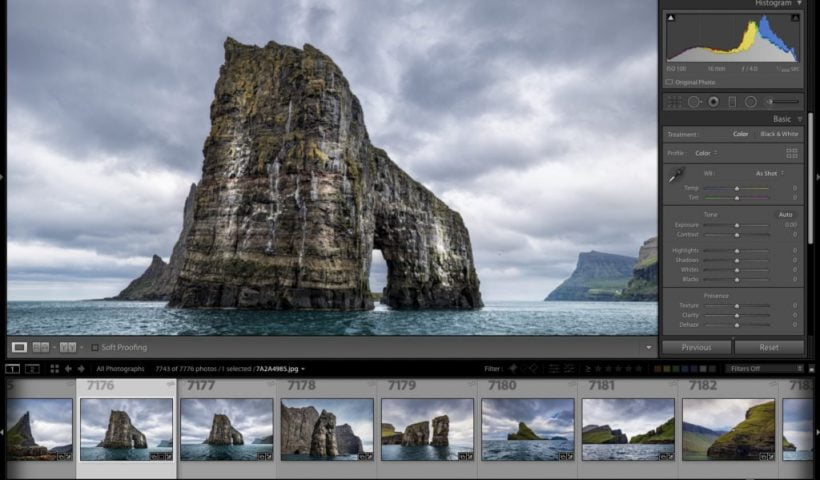The height and width of the screenshot is (480, 820).
Task: Click the Loupe view icon in toolbar
Action: pos(19,347)
